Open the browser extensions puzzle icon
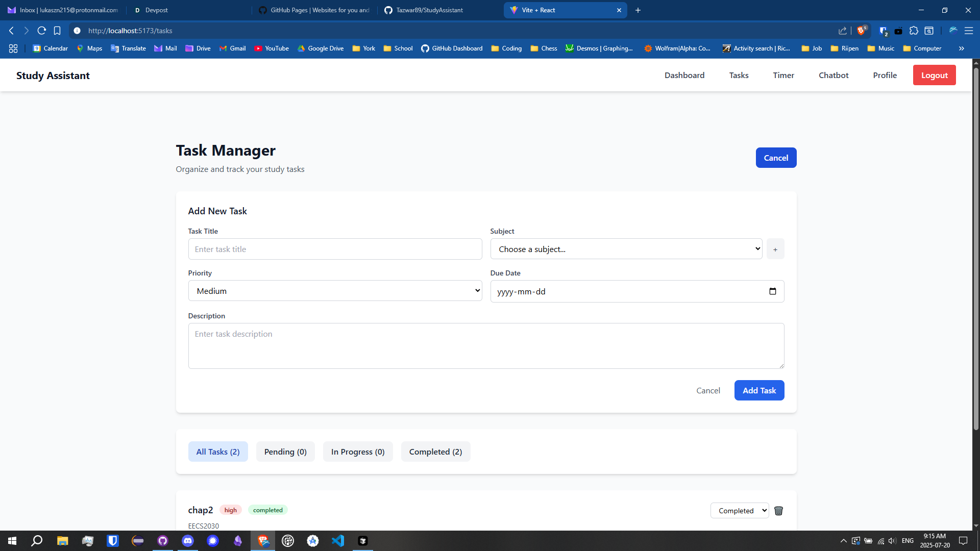 914,31
